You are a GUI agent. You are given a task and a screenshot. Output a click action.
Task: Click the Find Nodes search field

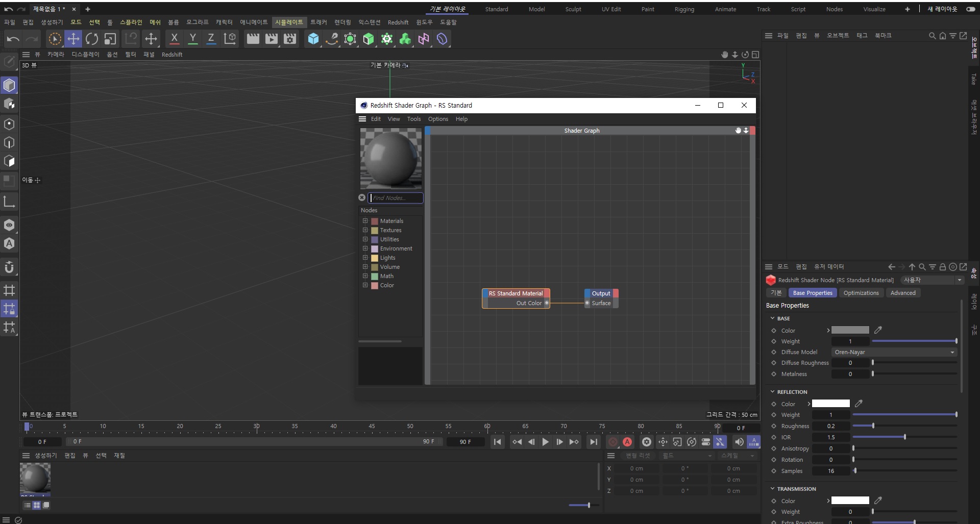coord(396,198)
